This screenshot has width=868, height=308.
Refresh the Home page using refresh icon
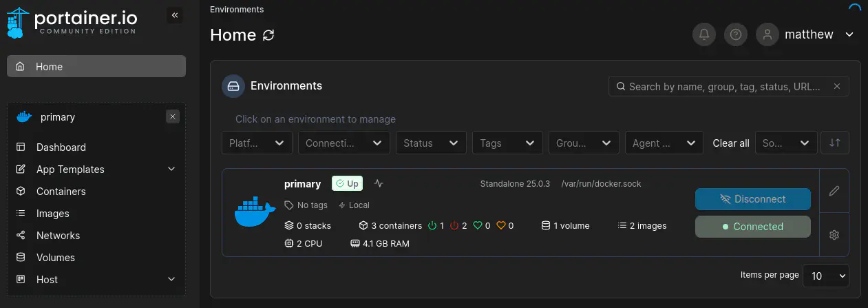[268, 35]
